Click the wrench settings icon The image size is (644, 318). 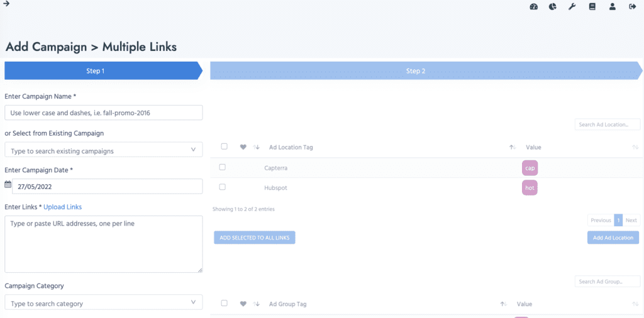(x=572, y=7)
